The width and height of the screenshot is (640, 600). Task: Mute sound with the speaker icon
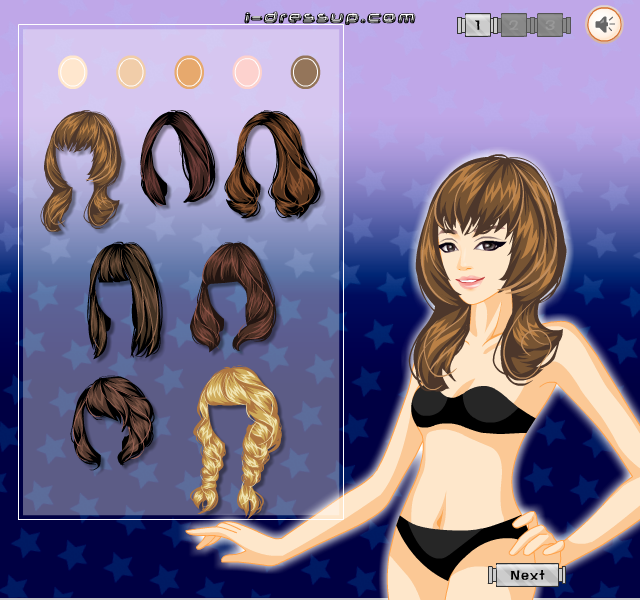point(604,24)
